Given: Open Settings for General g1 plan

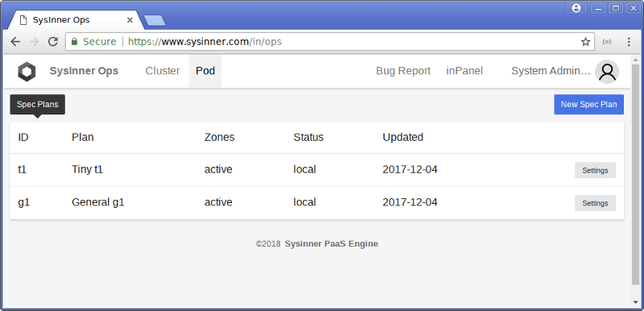Looking at the screenshot, I should coord(595,203).
